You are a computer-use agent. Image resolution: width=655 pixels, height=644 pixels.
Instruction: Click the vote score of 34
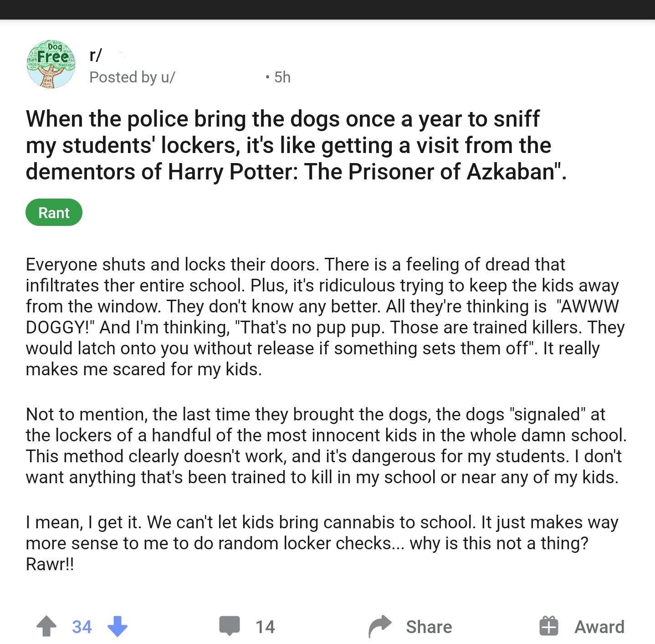point(82,627)
